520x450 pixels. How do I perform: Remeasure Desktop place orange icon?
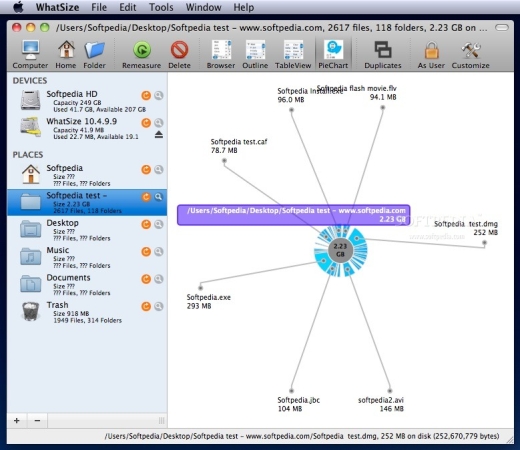point(146,224)
